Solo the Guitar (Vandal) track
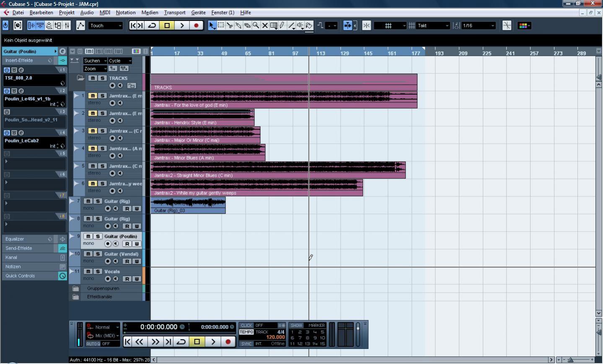 [x=98, y=254]
